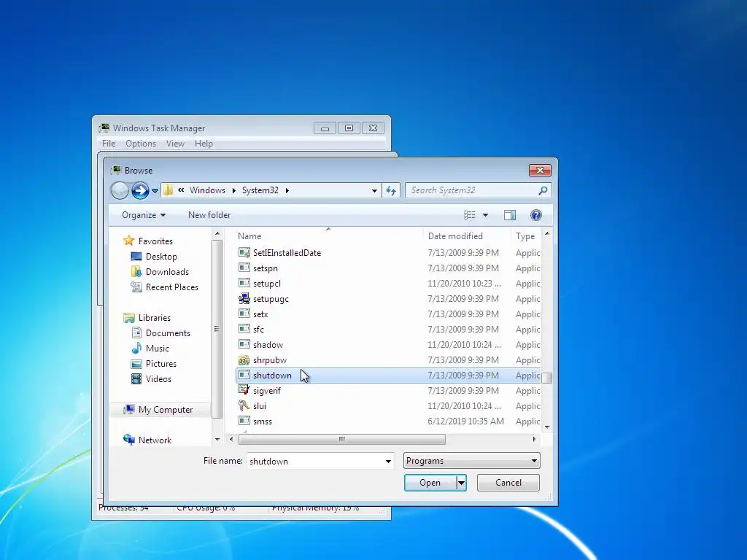
Task: Click System32 in the address breadcrumb
Action: [260, 190]
